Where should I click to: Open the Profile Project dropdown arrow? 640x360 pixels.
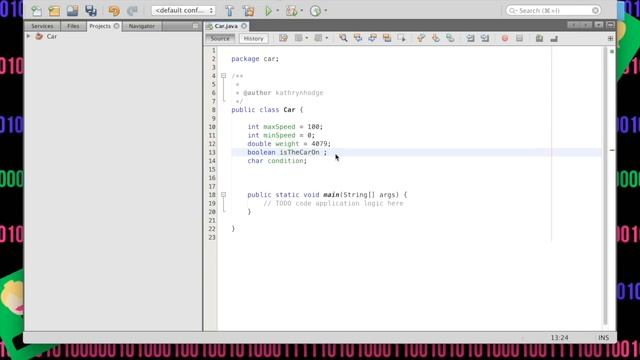325,11
